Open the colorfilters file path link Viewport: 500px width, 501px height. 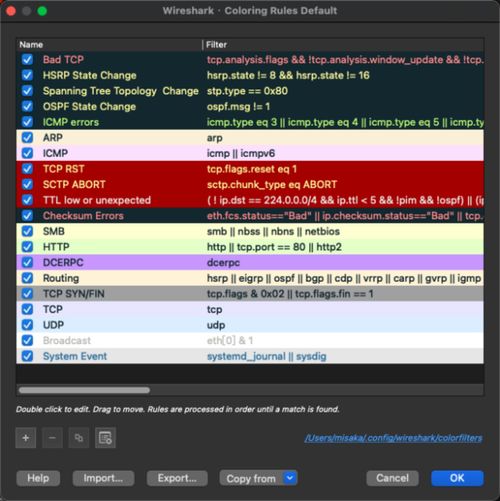click(x=393, y=438)
